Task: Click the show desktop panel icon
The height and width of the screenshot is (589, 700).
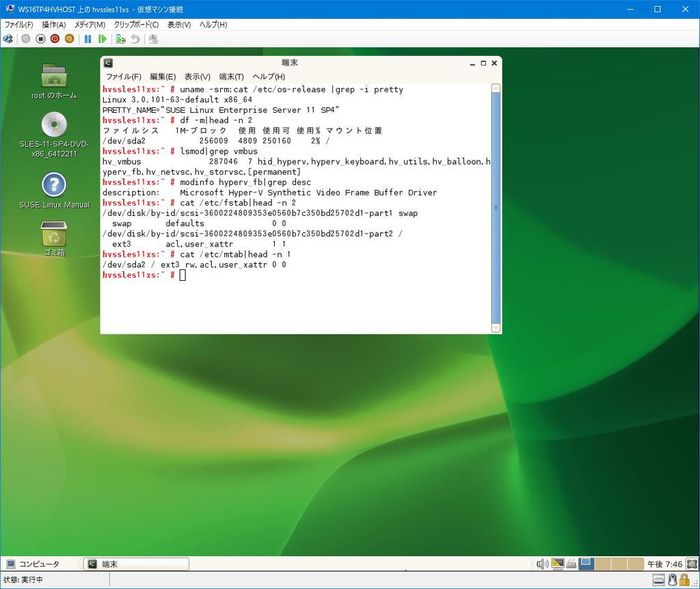Action: pos(692,564)
